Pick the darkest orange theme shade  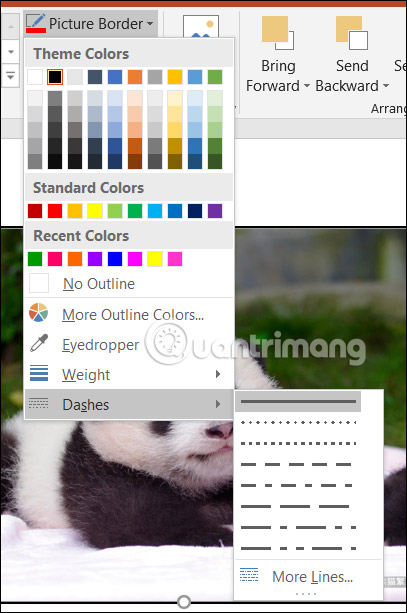[135, 161]
